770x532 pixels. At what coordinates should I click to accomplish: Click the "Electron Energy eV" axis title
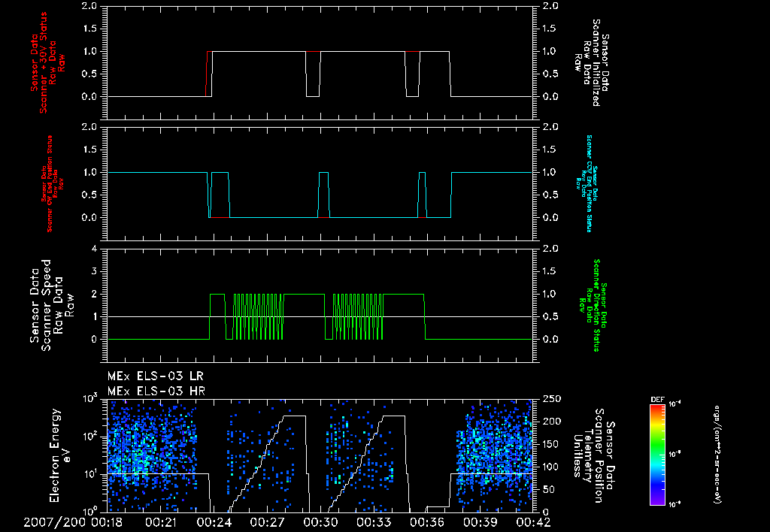point(61,455)
